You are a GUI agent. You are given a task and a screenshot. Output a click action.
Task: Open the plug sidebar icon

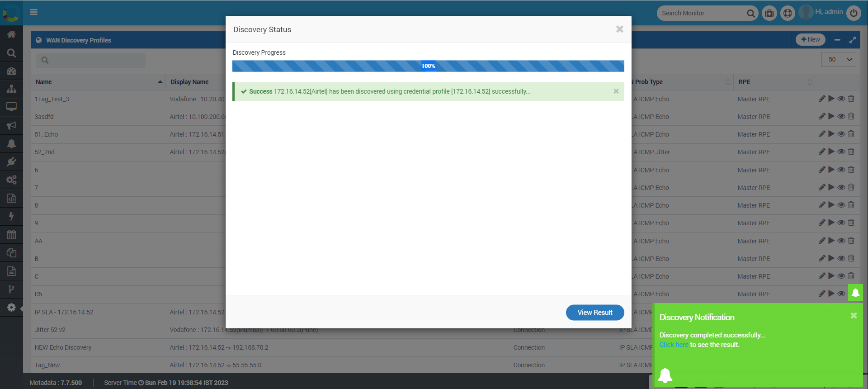(11, 161)
